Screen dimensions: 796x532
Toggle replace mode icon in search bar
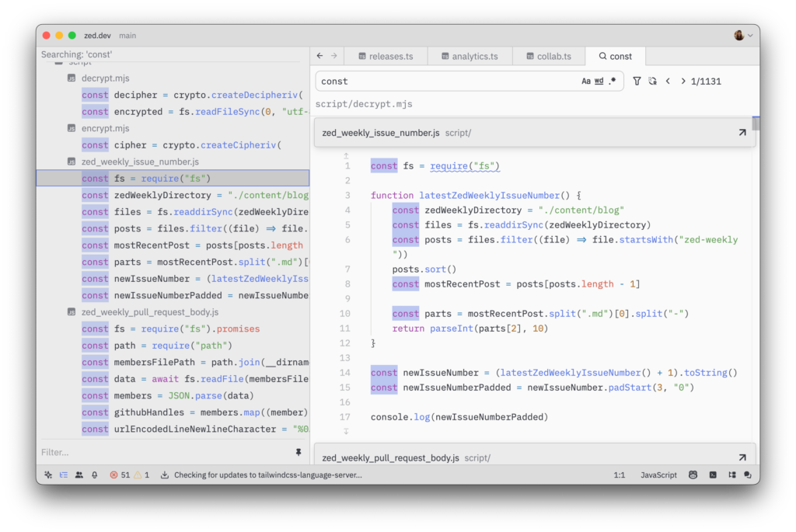coord(652,81)
